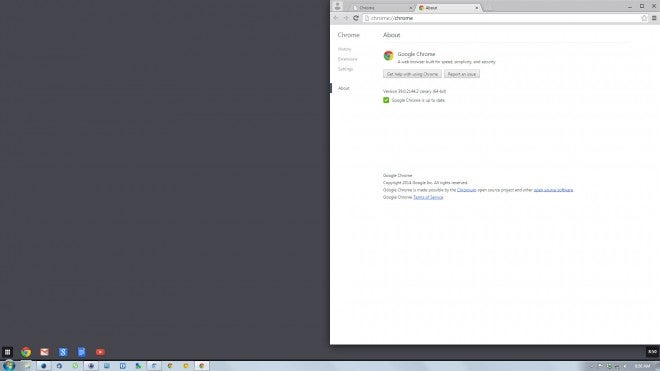Viewport: 660px width, 371px height.
Task: Click the page icon in the address bar
Action: click(x=367, y=18)
